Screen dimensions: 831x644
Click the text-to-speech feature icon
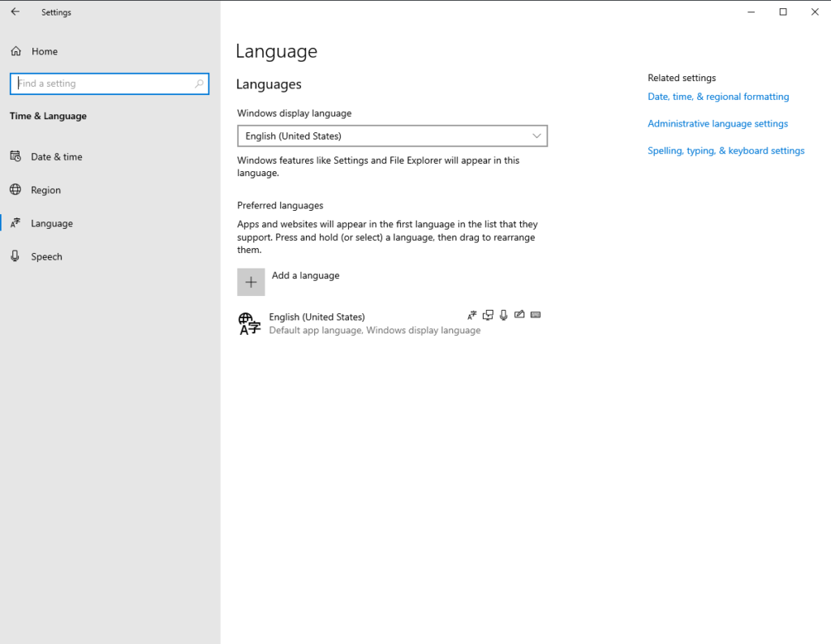tap(488, 316)
